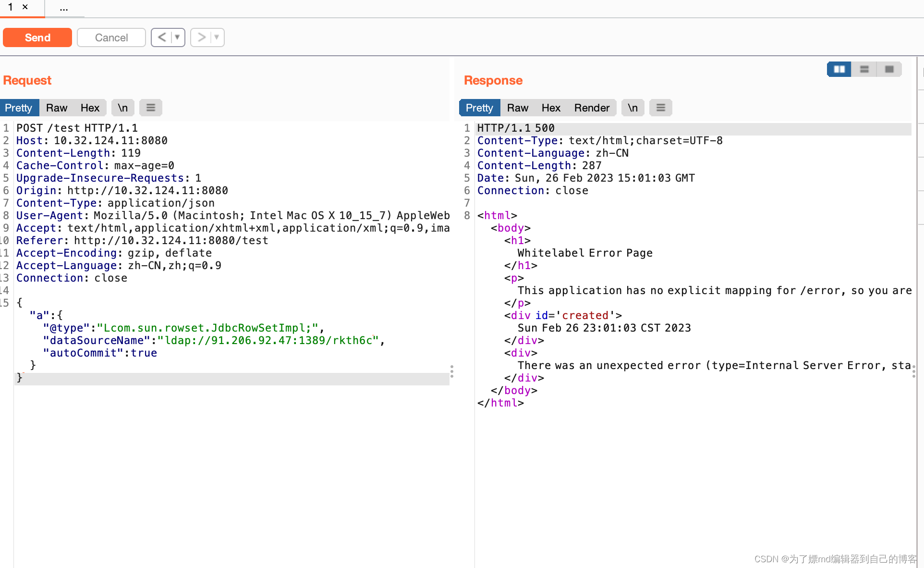The width and height of the screenshot is (924, 568).
Task: Open the back history dropdown arrow
Action: click(x=178, y=37)
